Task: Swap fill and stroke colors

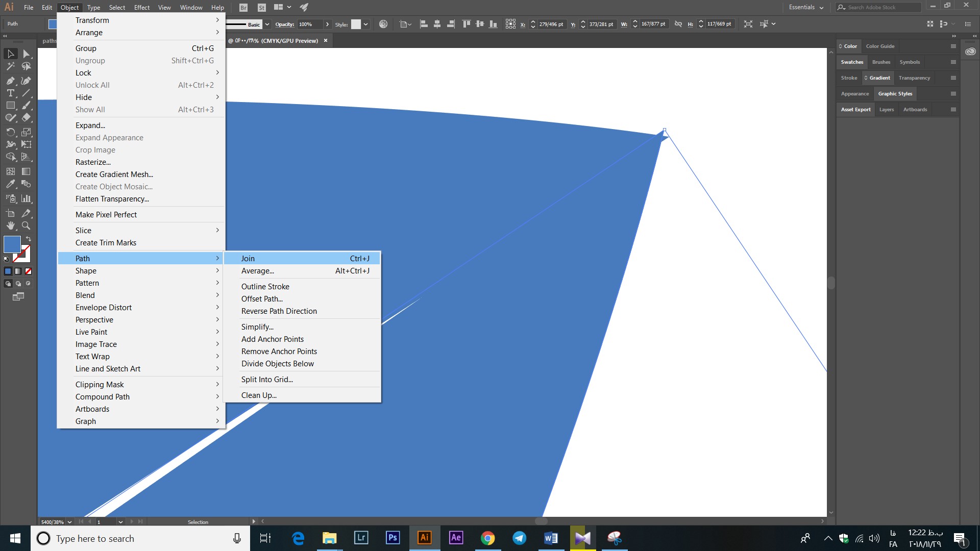Action: (x=29, y=239)
